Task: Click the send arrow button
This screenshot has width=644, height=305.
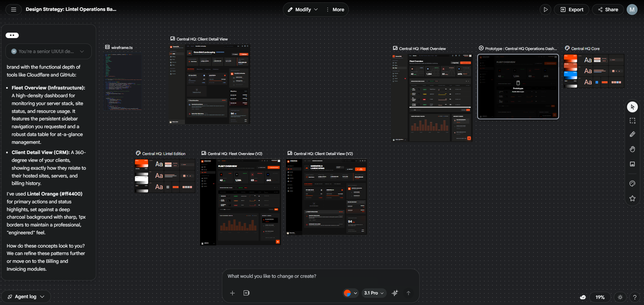Action: tap(408, 293)
